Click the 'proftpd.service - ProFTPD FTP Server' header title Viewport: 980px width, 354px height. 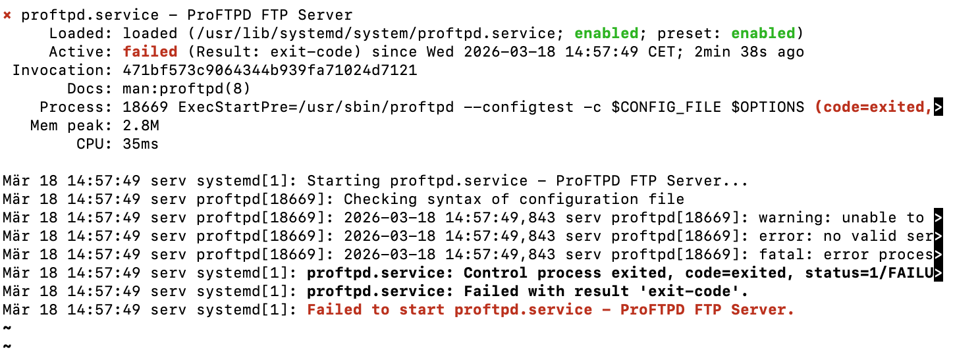(x=187, y=15)
